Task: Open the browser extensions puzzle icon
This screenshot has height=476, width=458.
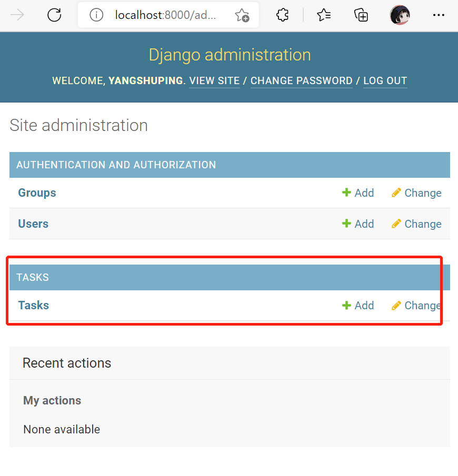Action: coord(282,15)
